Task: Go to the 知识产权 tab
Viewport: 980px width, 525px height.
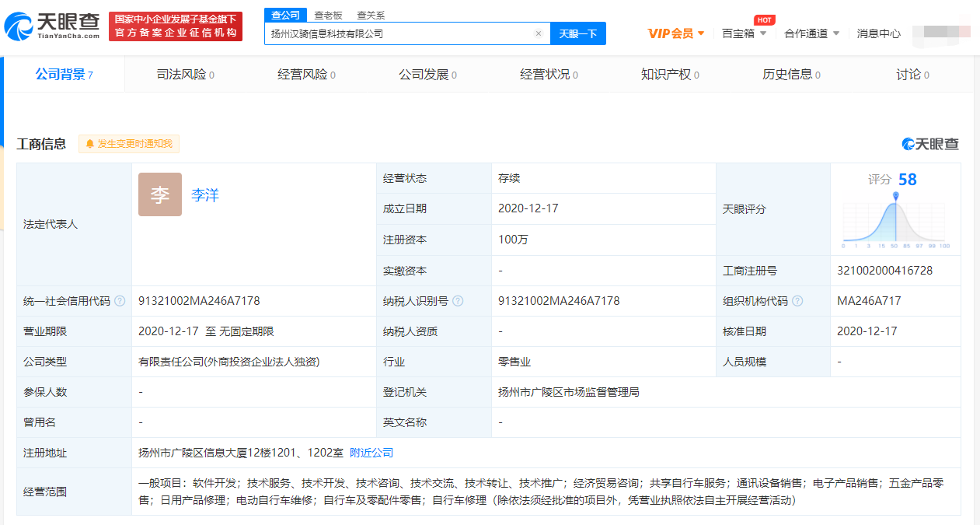Action: (670, 75)
